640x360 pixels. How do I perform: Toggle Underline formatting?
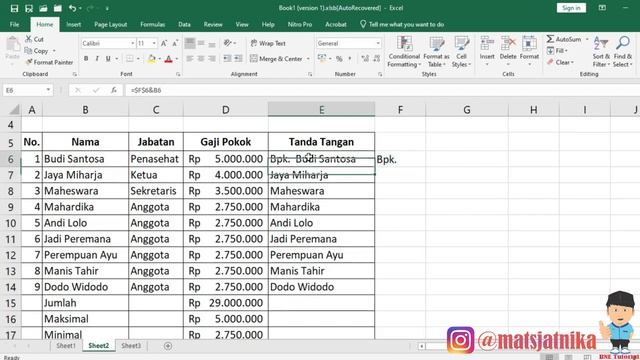pos(108,59)
